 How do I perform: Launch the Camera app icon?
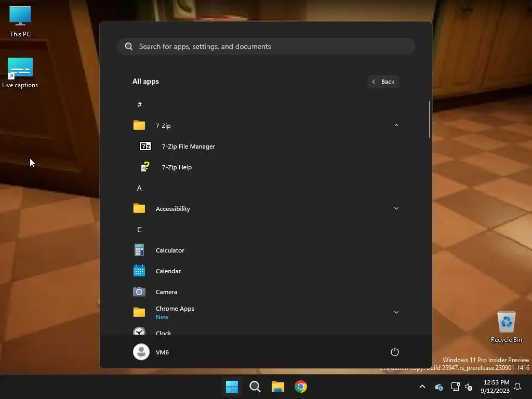(x=139, y=292)
